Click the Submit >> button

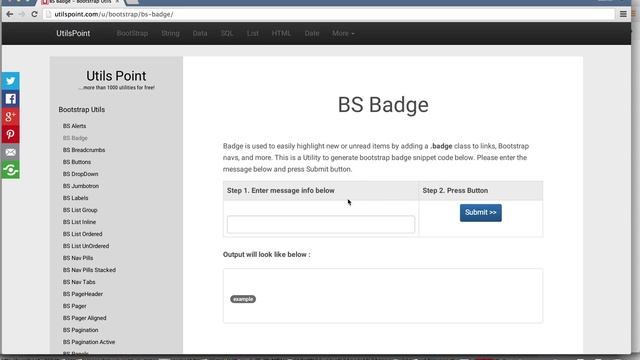(x=480, y=213)
